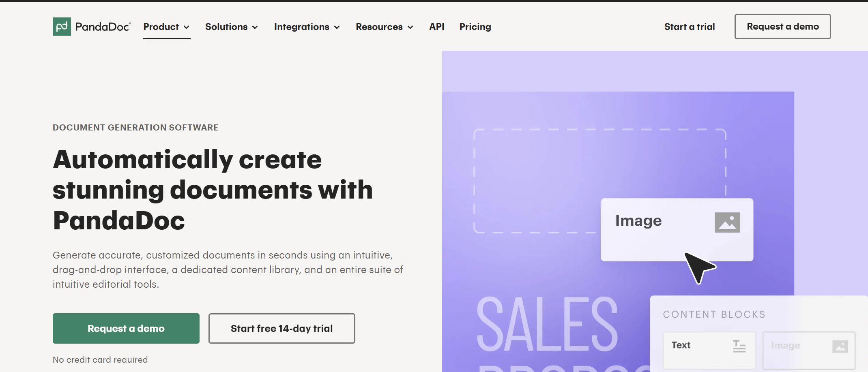Click the 'No credit card required' text

[100, 360]
